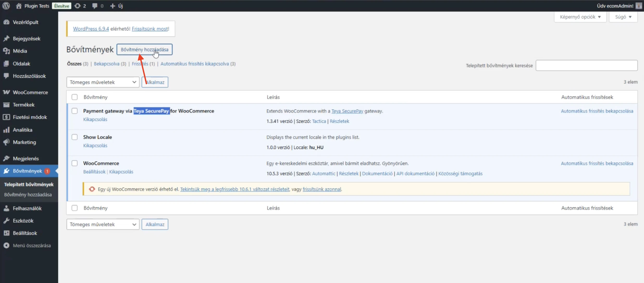Filter by Bekapcsolva plugins tab
The height and width of the screenshot is (283, 644).
(107, 64)
